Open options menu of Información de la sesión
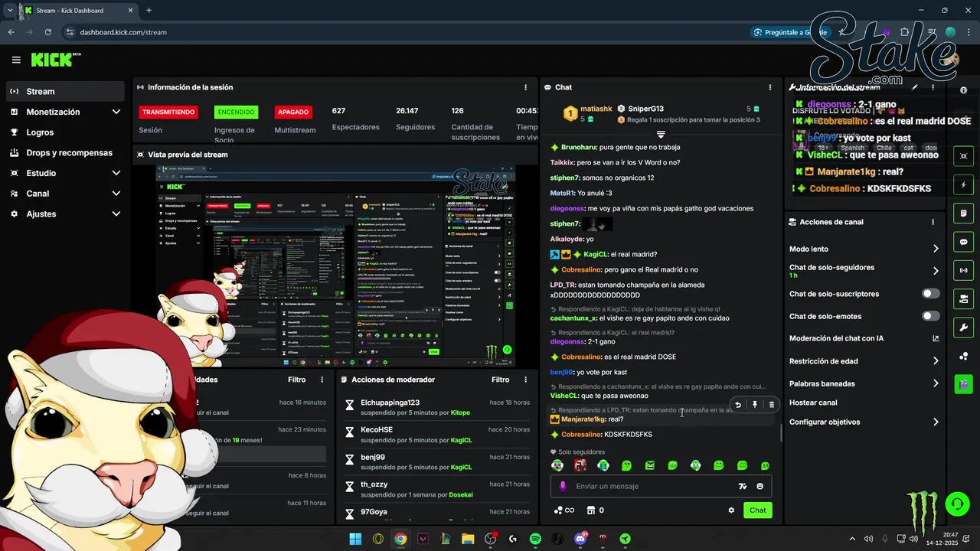The width and height of the screenshot is (980, 551). tap(525, 87)
